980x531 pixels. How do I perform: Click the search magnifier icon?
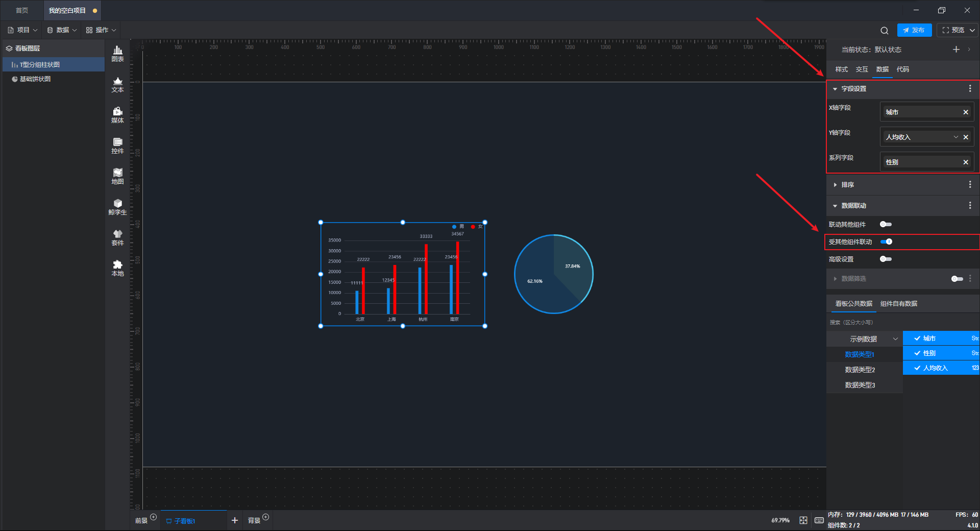pyautogui.click(x=885, y=30)
